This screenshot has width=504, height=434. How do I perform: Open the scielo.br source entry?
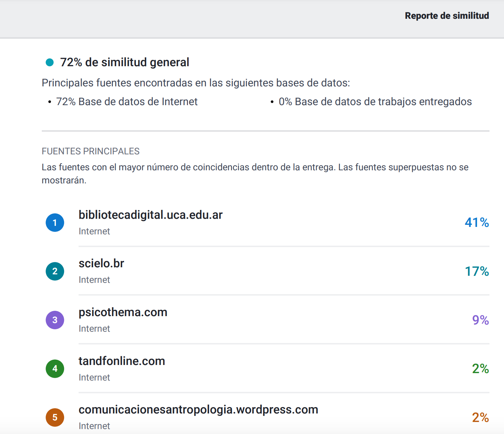101,263
